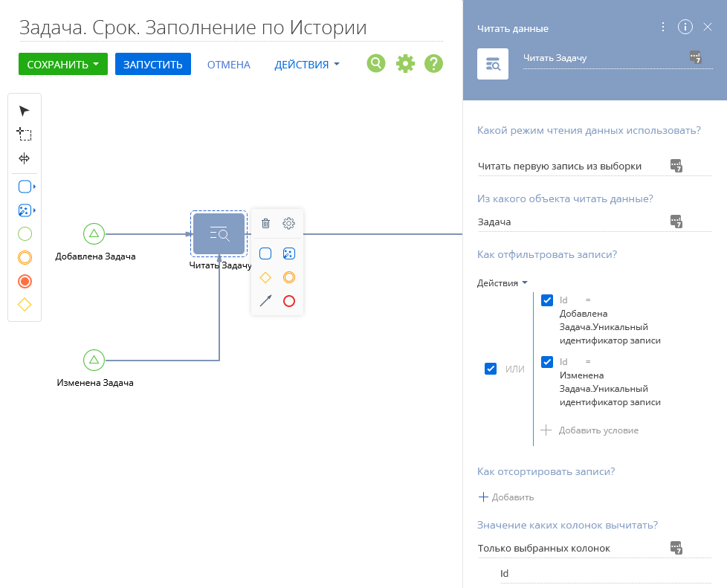Expand filter Действия dropdown in panel
The width and height of the screenshot is (727, 588).
502,283
